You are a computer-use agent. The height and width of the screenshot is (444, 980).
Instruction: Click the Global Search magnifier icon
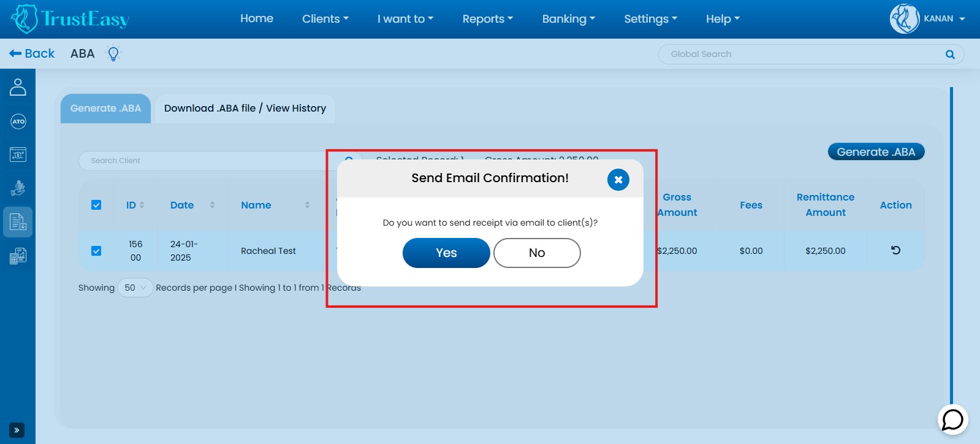tap(950, 54)
